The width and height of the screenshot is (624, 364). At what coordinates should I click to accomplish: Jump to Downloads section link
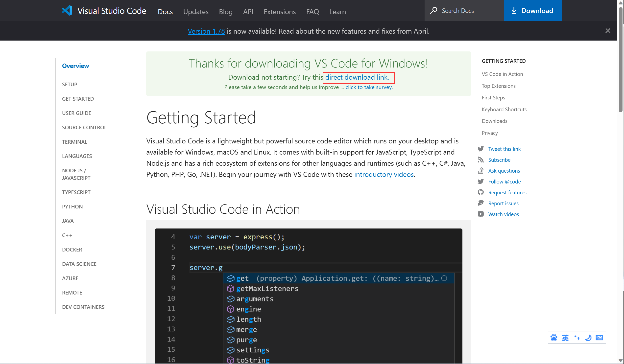click(x=494, y=121)
